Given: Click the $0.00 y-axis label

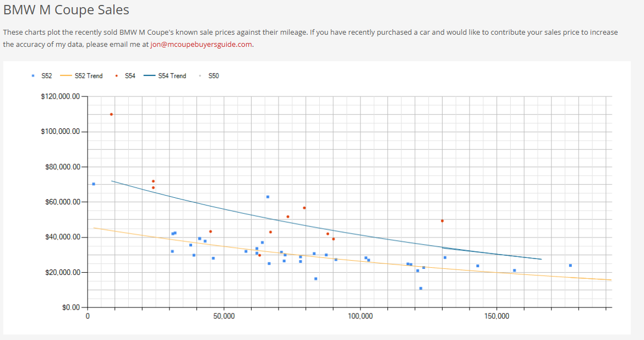Looking at the screenshot, I should [x=71, y=307].
